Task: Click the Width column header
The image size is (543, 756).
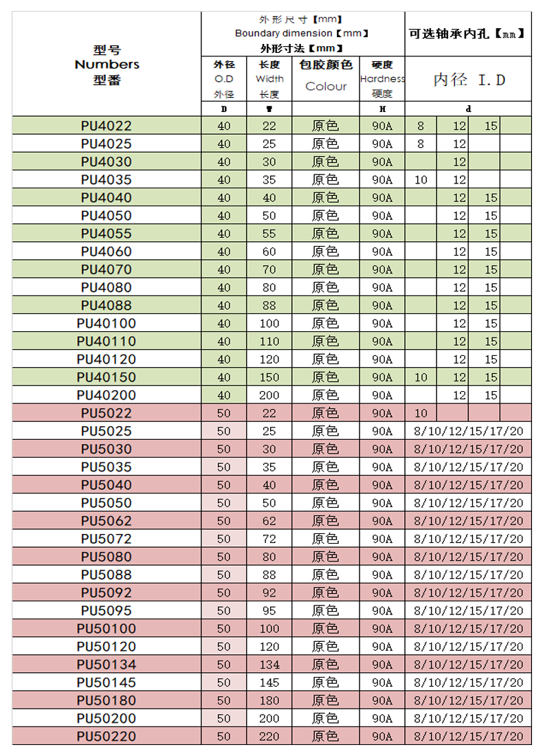Action: click(x=269, y=79)
